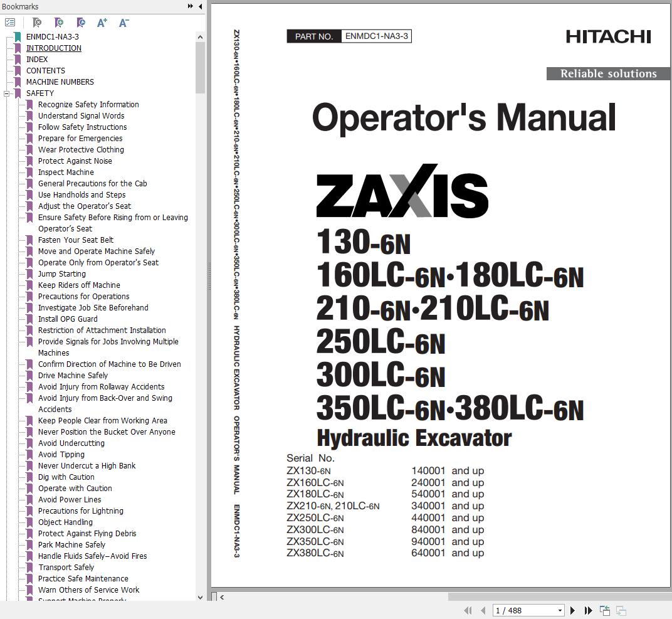Go to Wear Protective Clothing bookmark
Viewport: 672px width, 619px height.
pos(81,150)
